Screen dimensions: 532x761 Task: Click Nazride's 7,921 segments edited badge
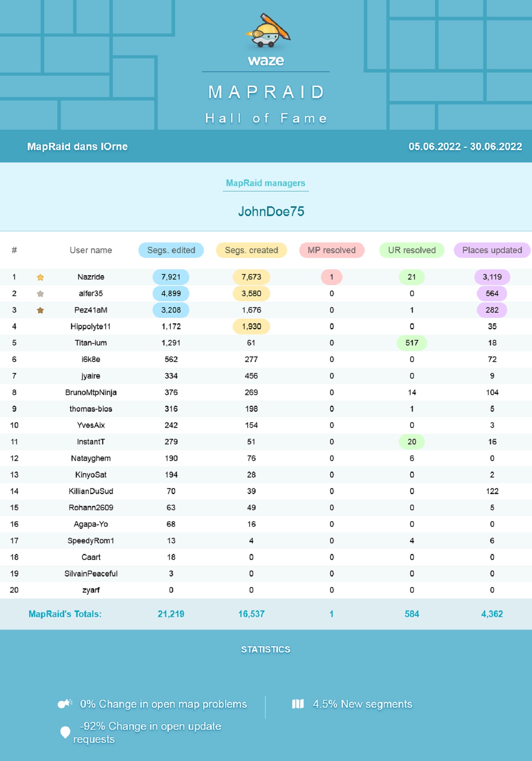[x=171, y=277]
